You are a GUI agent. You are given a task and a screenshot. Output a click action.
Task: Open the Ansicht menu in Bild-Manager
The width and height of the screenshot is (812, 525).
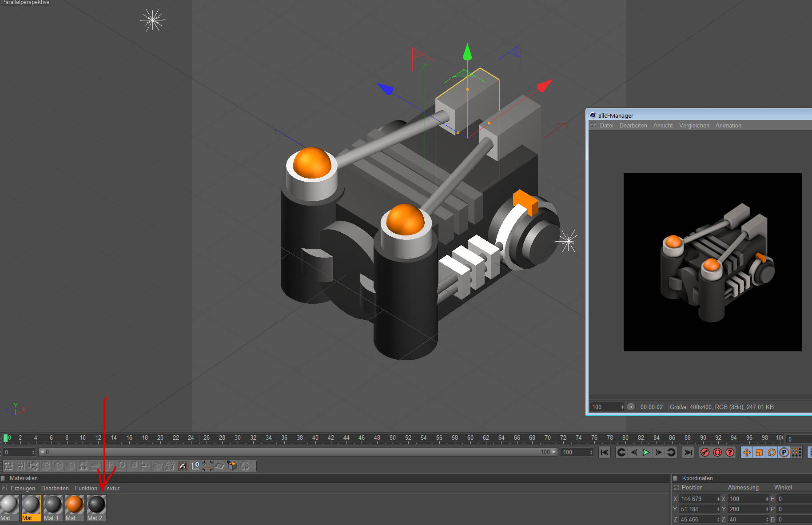click(663, 126)
